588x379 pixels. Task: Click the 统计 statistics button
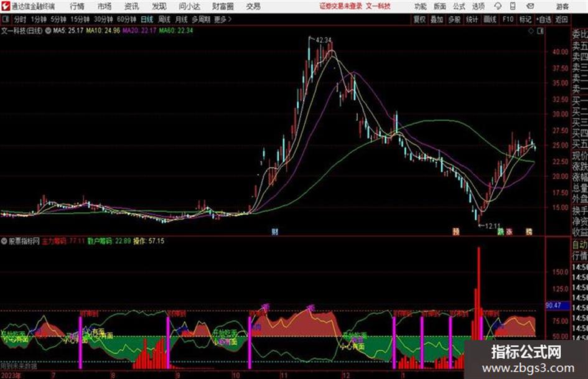click(x=472, y=19)
